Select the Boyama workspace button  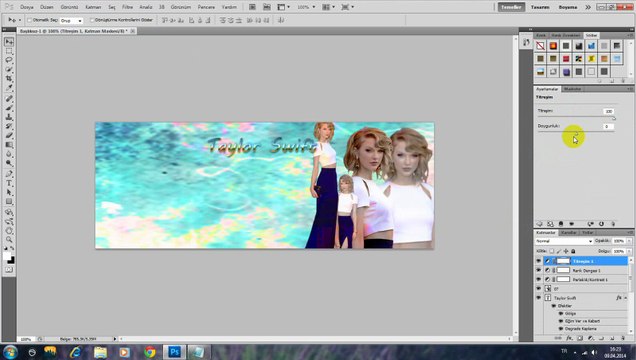tap(567, 7)
